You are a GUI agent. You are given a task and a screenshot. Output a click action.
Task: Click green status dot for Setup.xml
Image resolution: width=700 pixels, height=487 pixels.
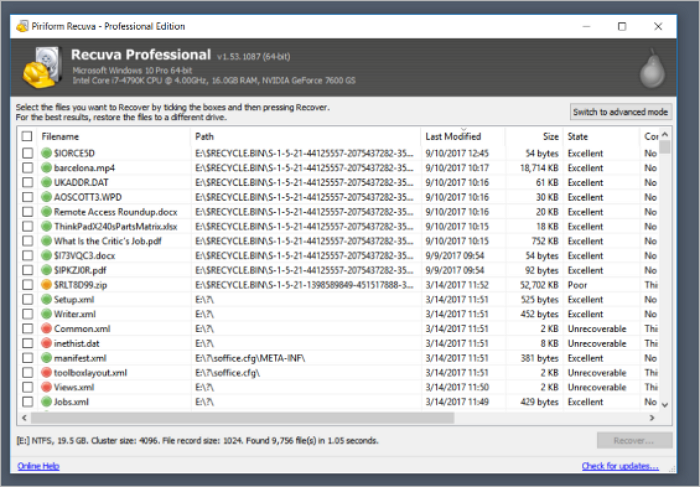click(46, 300)
